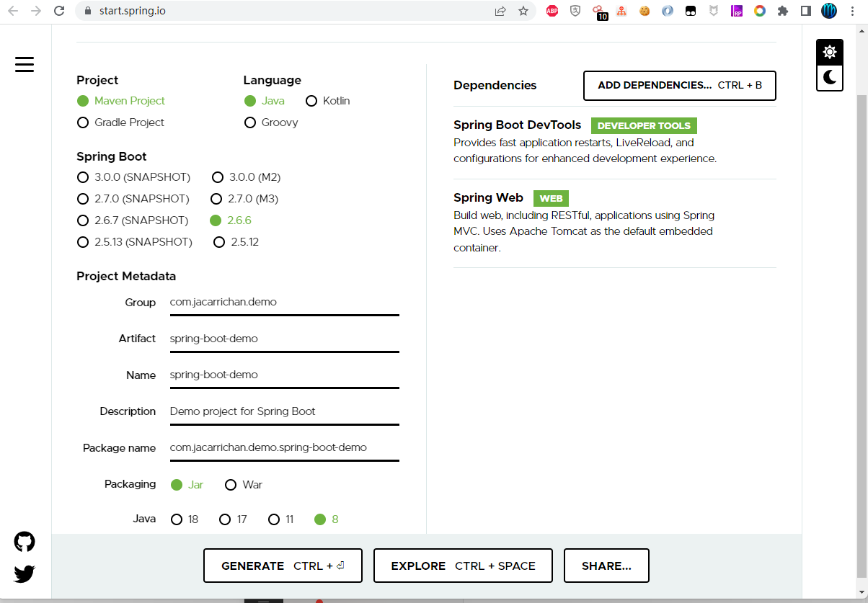Select Java version 18
Image resolution: width=868 pixels, height=603 pixels.
point(185,519)
